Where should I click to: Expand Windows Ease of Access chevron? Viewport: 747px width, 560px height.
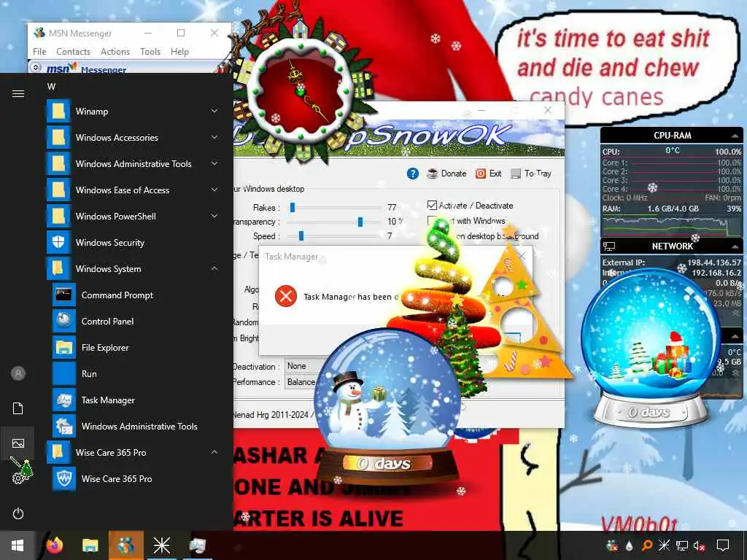pos(214,190)
